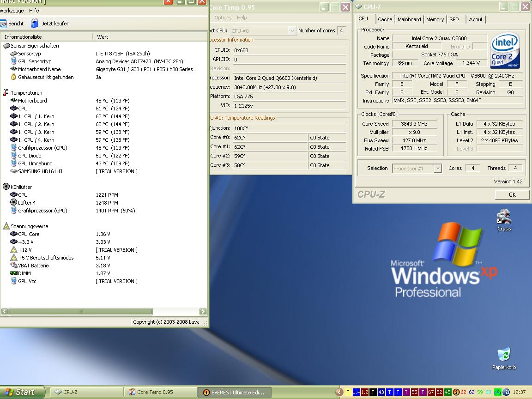Click the green network connection tray icon
This screenshot has height=399, width=532.
(x=498, y=392)
